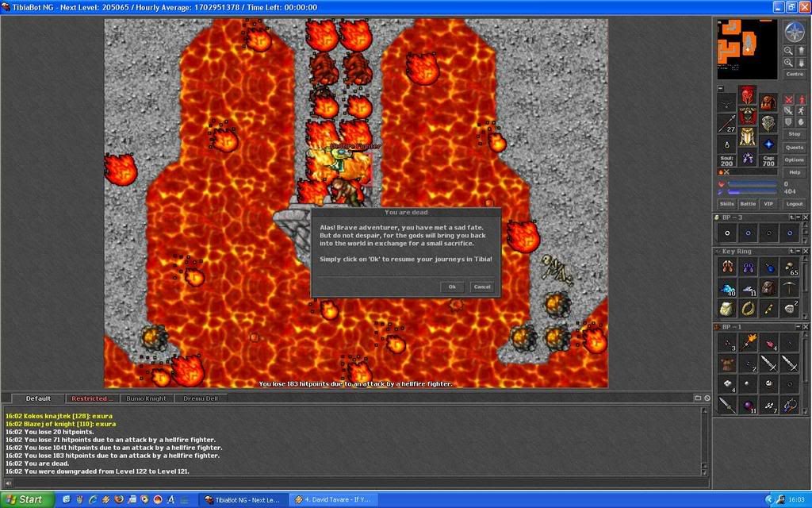This screenshot has width=812, height=508.
Task: Click the down-arrow floor button by minimap
Action: click(801, 63)
